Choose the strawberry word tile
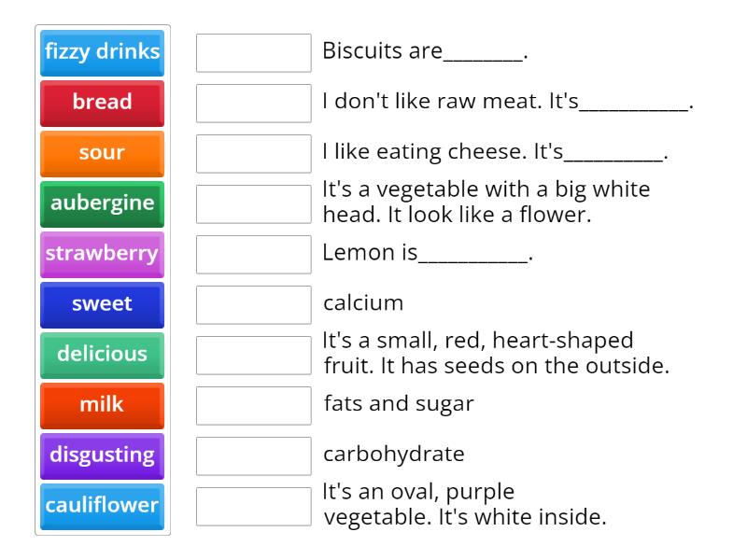The height and width of the screenshot is (560, 747). click(101, 254)
